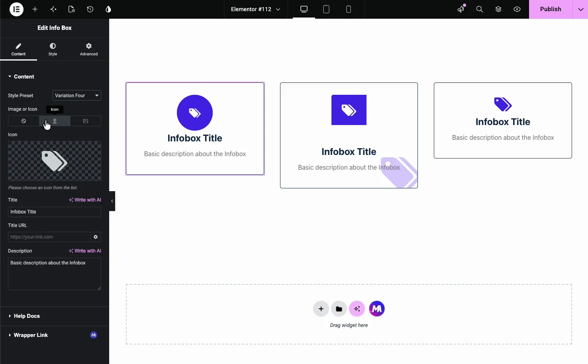
Task: Open the Structure layers icon
Action: click(498, 9)
